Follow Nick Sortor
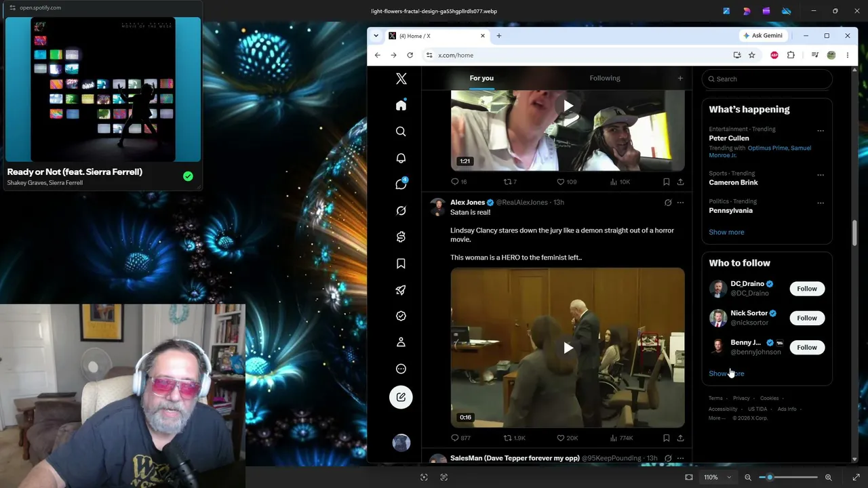The image size is (868, 488). coord(807,318)
